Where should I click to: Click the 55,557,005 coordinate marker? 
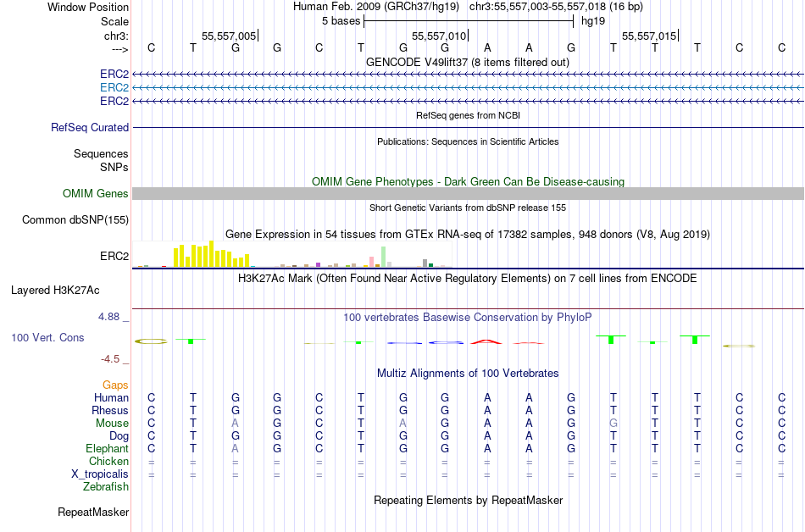[x=229, y=36]
